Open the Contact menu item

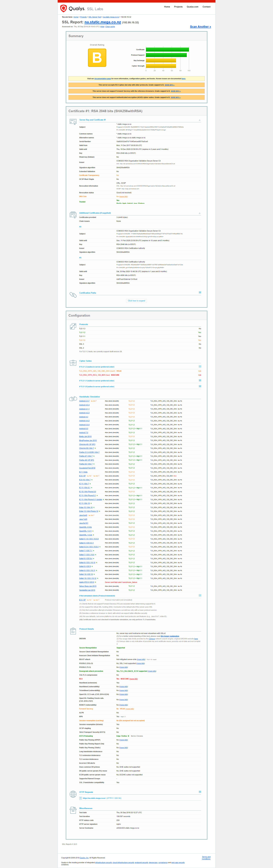tap(207, 7)
